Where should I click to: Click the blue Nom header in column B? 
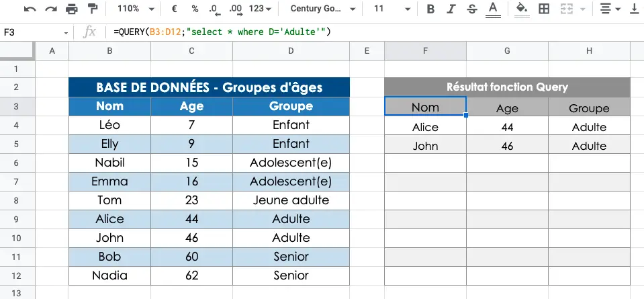pos(109,106)
